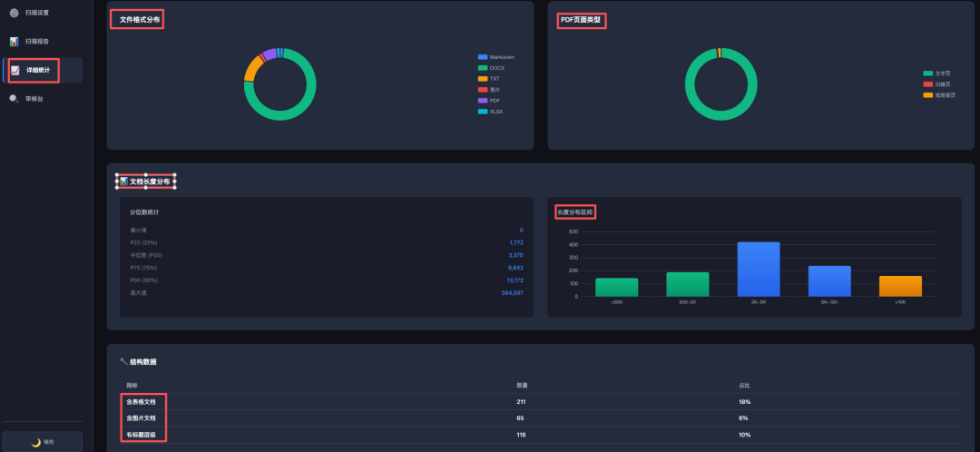Click the 指标 column header
This screenshot has width=980, height=452.
pyautogui.click(x=132, y=385)
